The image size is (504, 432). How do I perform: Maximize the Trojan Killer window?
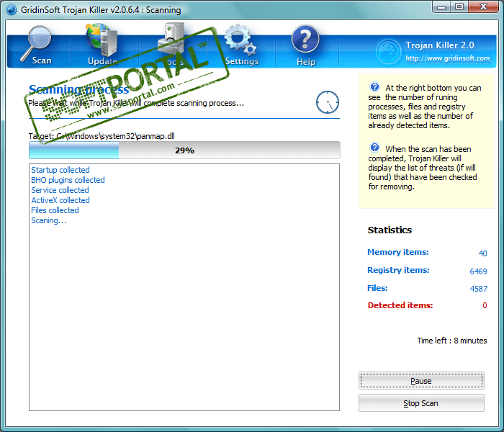tap(459, 6)
